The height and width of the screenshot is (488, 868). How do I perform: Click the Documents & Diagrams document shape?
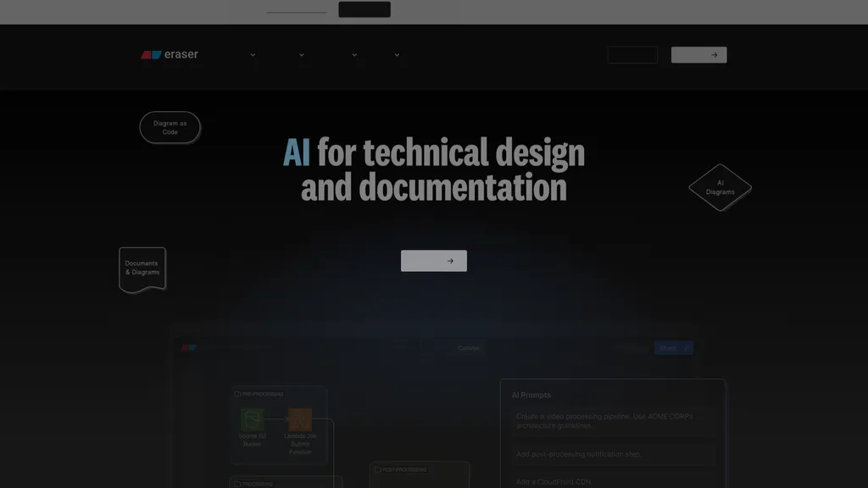(x=142, y=269)
